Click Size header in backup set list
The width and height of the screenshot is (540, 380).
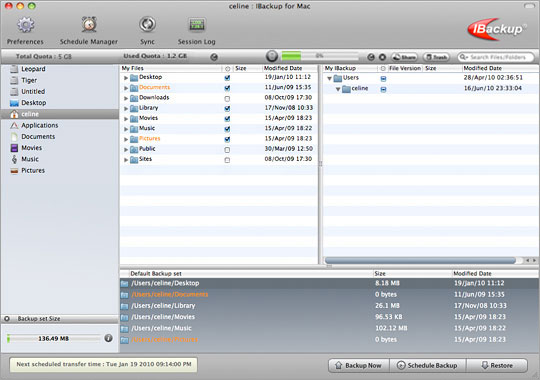coord(412,274)
